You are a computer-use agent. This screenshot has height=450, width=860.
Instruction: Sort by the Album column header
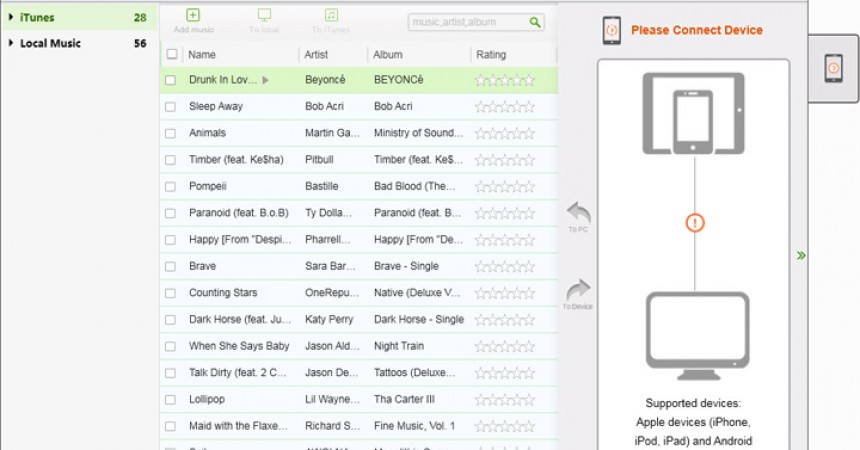[x=388, y=54]
